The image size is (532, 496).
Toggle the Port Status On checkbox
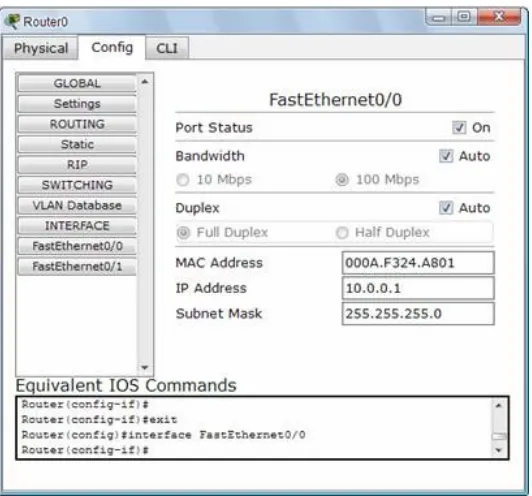[459, 128]
